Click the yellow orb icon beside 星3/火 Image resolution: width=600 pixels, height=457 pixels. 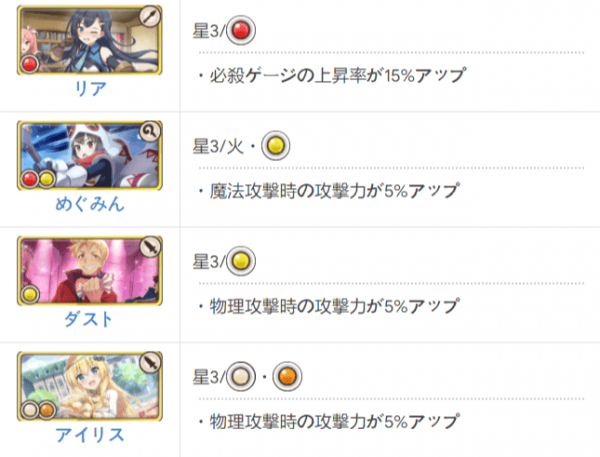[x=276, y=146]
